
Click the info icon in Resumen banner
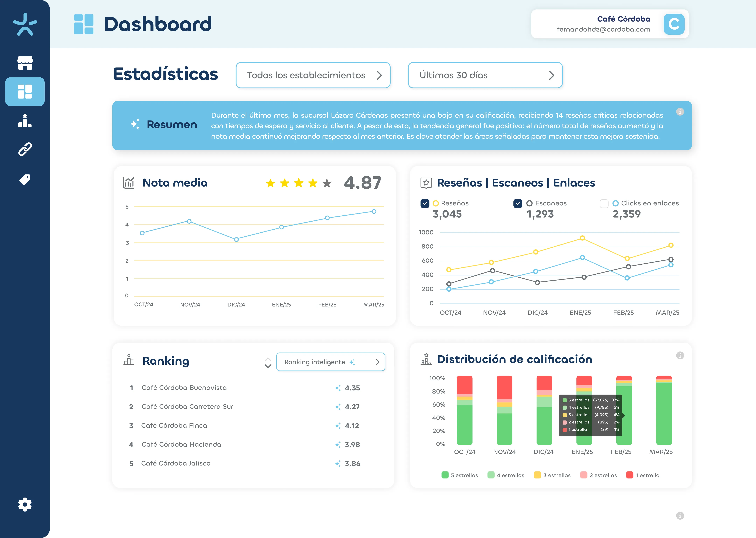point(680,112)
